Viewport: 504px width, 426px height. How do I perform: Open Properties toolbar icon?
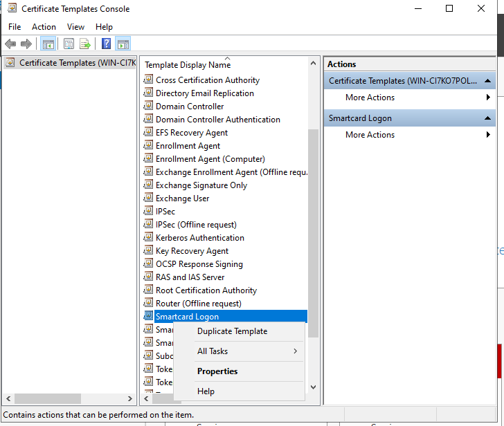tap(69, 44)
